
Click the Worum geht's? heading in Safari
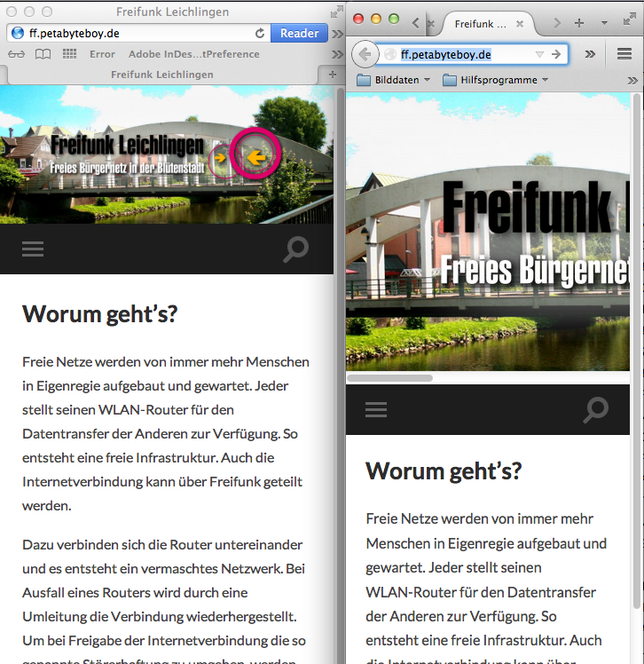[x=100, y=313]
